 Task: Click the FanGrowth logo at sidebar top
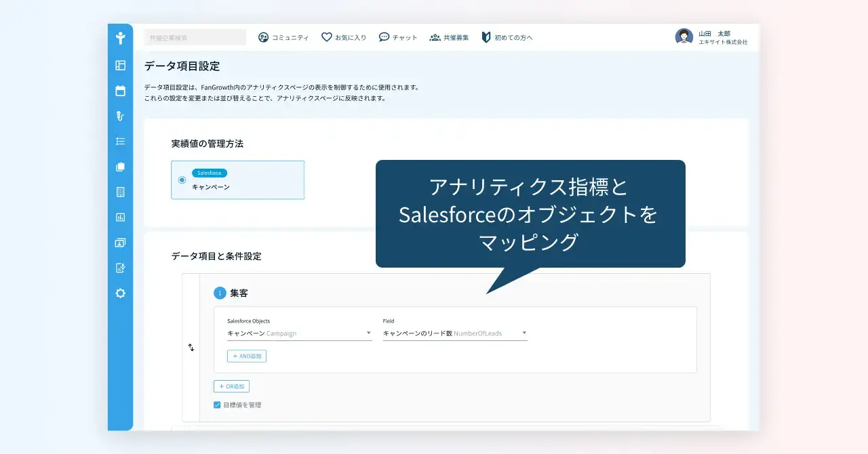pyautogui.click(x=121, y=38)
